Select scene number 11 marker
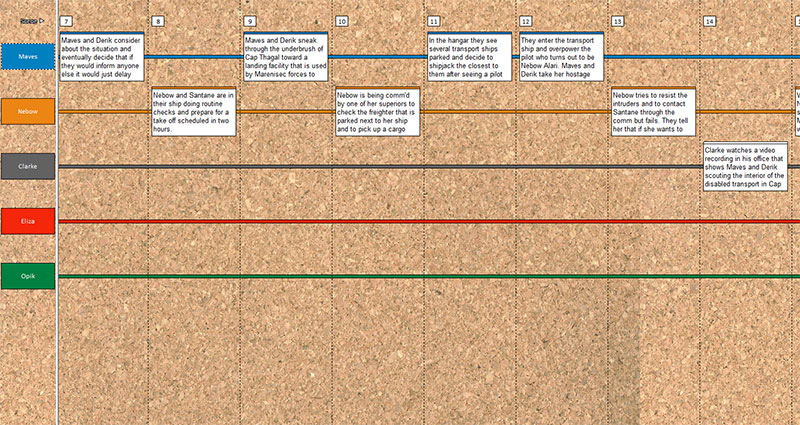Viewport: 800px width, 425px height. pyautogui.click(x=434, y=21)
